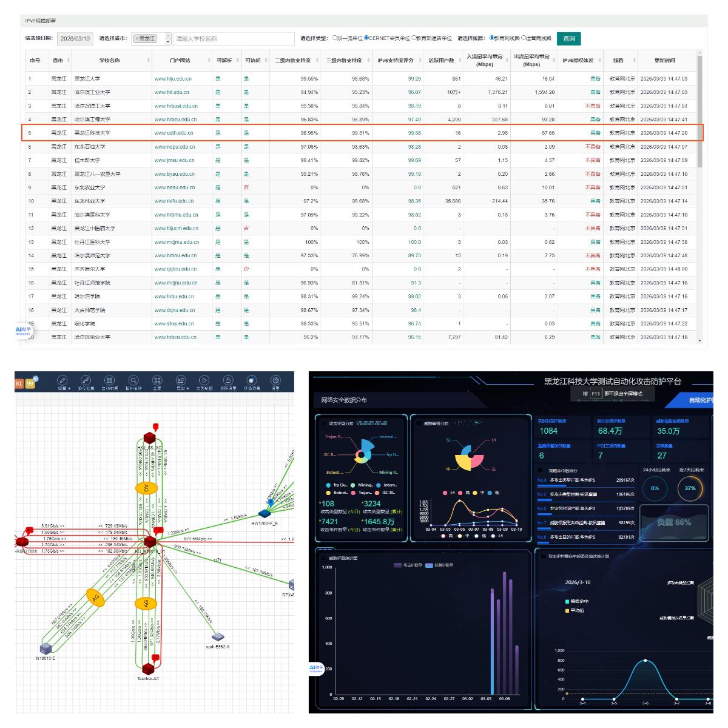This screenshot has height=728, width=728.
Task: Click the magnifier search icon in topology toolbar
Action: (x=133, y=380)
